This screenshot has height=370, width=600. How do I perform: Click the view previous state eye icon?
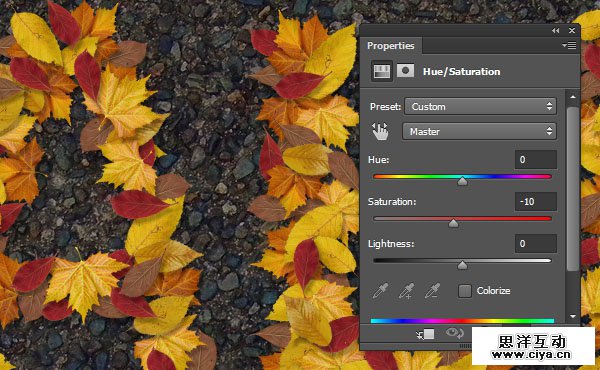pyautogui.click(x=455, y=333)
